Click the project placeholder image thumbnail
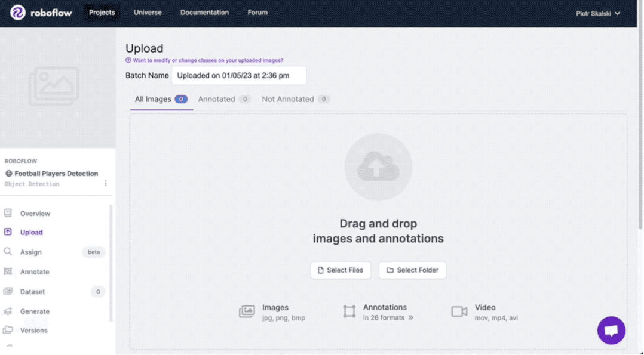The image size is (644, 355). (54, 86)
